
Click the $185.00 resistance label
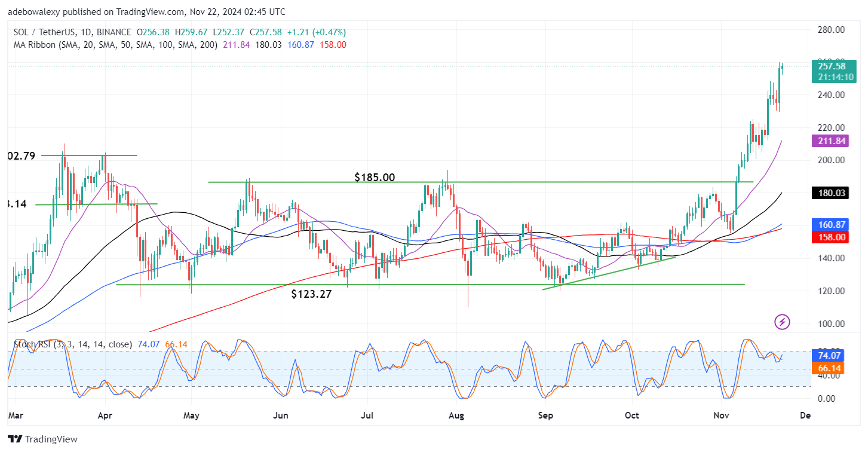[375, 178]
